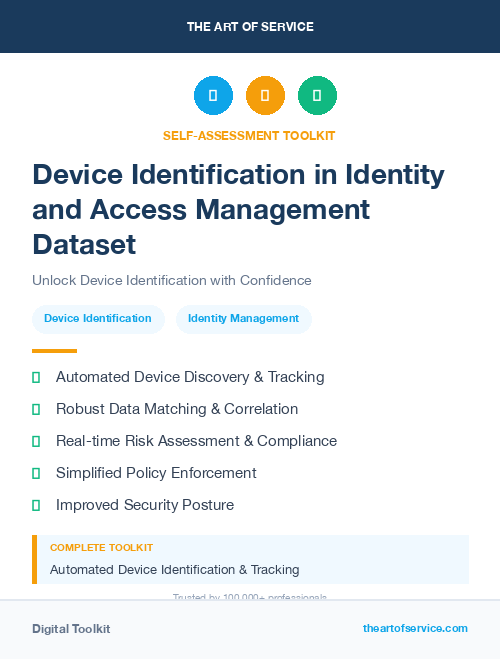Screen dimensions: 500x659
Task: Click the Device Identification in Identity title
Action: pyautogui.click(x=238, y=209)
